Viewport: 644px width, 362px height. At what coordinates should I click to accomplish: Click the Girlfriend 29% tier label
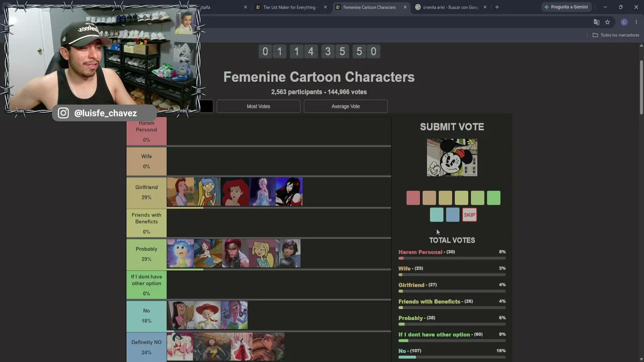(146, 192)
